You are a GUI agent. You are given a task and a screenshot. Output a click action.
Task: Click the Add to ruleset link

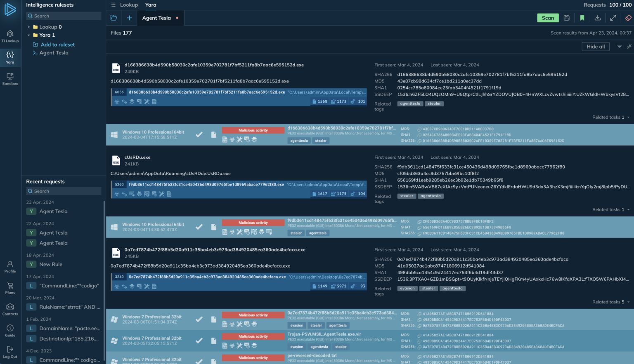click(x=57, y=44)
